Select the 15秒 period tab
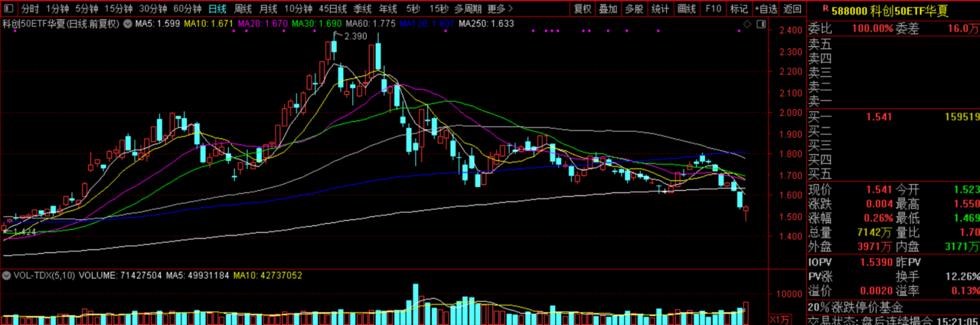This screenshot has width=980, height=325. click(439, 8)
